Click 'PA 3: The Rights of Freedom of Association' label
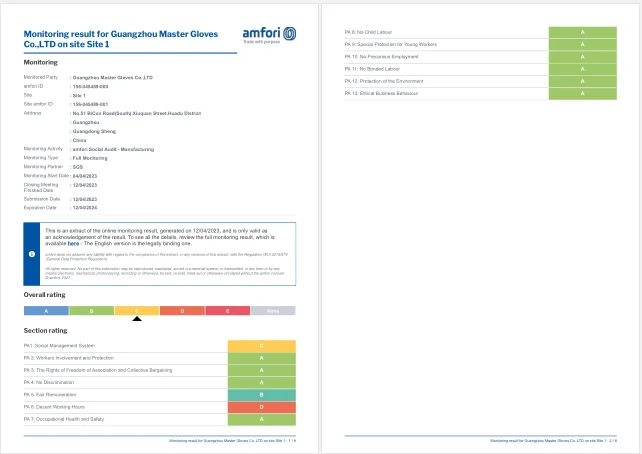Image resolution: width=642 pixels, height=454 pixels. (x=98, y=370)
